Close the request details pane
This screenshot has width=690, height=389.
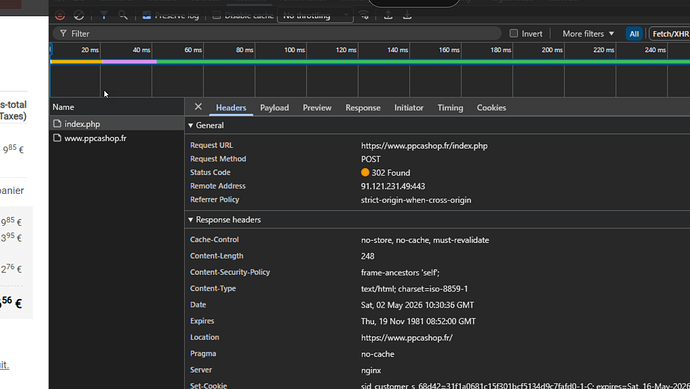coord(198,107)
